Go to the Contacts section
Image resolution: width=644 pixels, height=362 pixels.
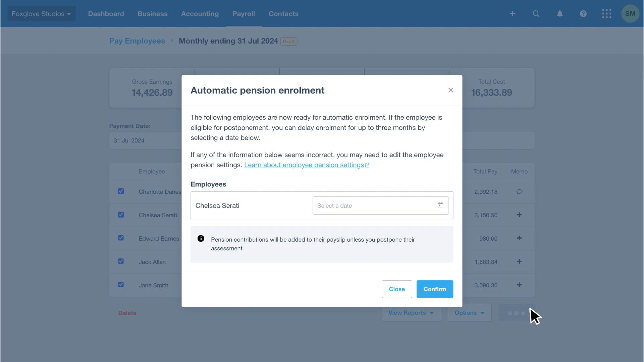click(283, 14)
